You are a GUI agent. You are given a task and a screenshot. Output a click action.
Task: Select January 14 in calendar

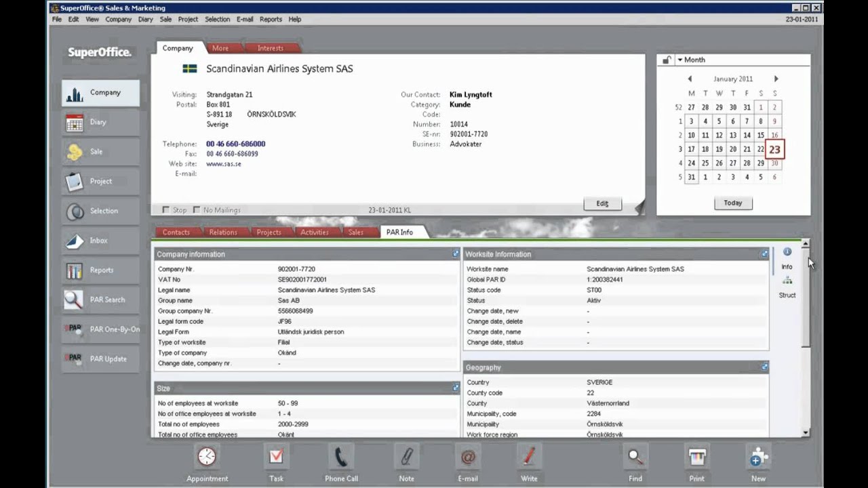point(747,135)
